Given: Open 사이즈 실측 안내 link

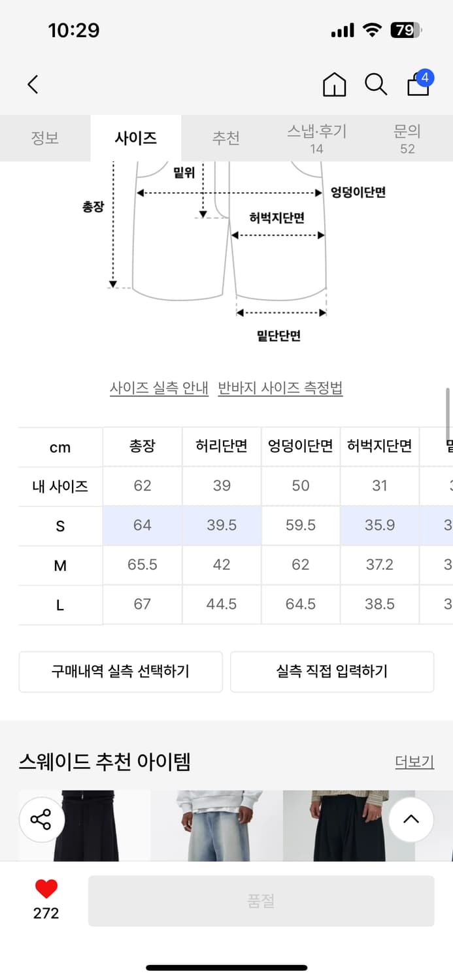Looking at the screenshot, I should 159,388.
